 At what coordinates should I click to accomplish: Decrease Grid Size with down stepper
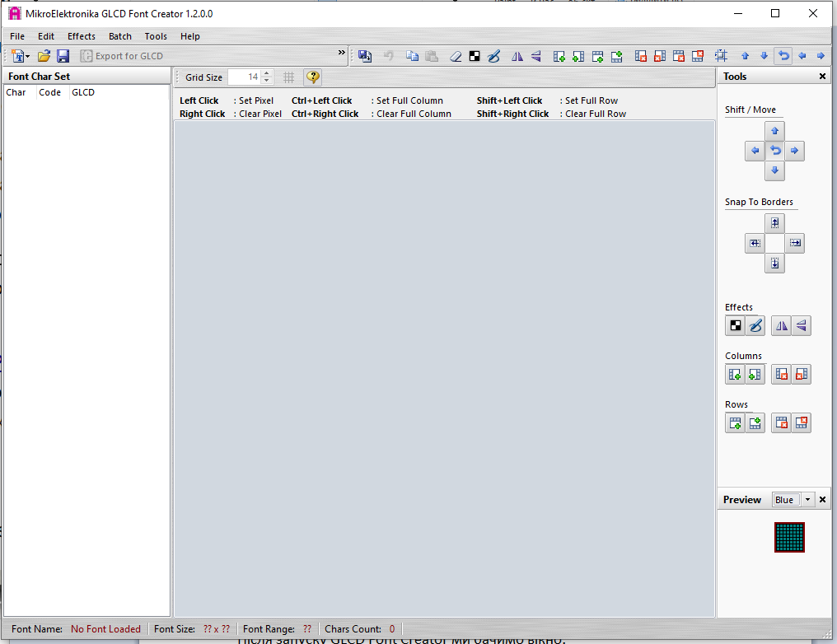[267, 81]
